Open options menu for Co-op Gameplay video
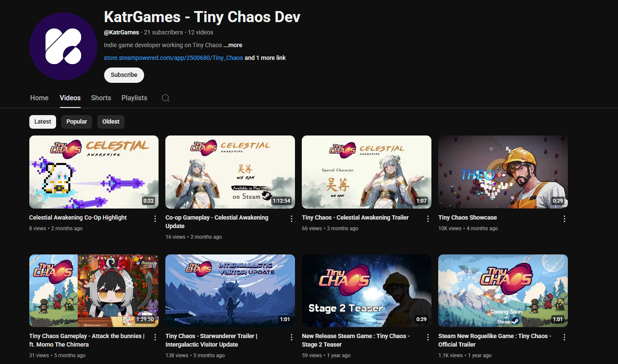 [292, 219]
